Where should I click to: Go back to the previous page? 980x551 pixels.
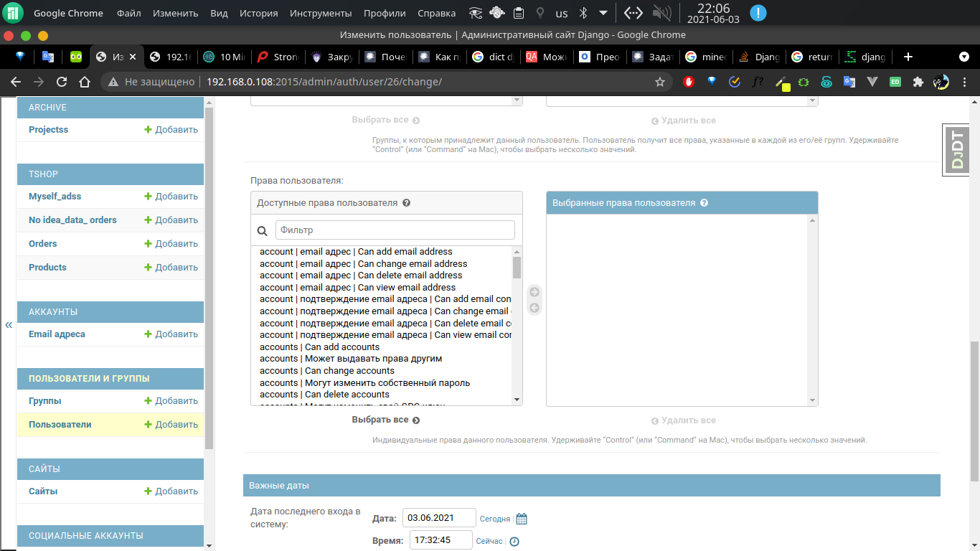tap(16, 82)
